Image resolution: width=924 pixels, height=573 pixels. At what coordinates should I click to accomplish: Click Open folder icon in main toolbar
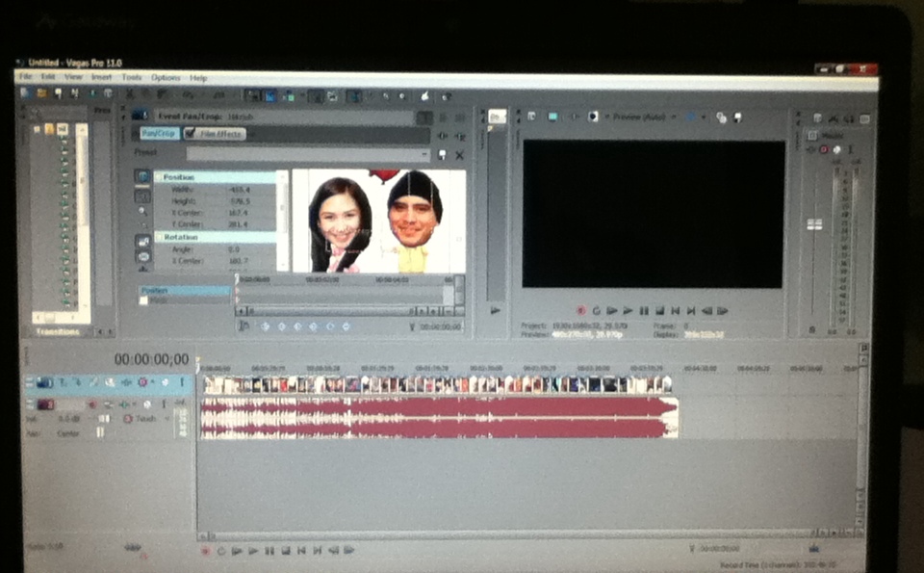pos(41,92)
